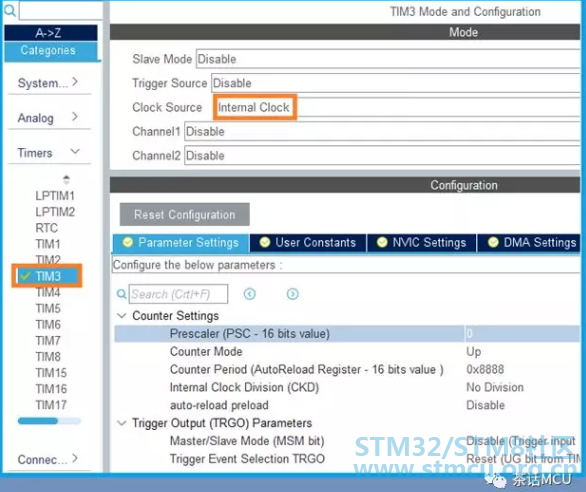Select TIM16 in the timers list
The width and height of the screenshot is (586, 492).
click(x=51, y=389)
